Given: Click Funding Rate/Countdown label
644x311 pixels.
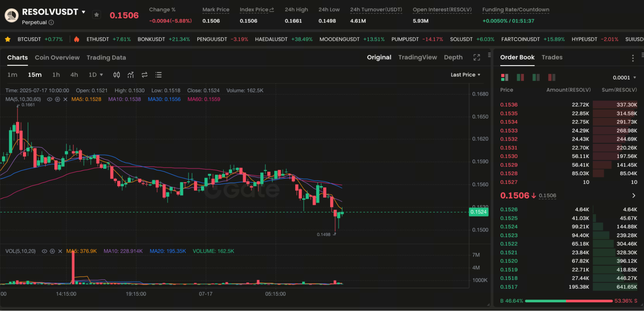Looking at the screenshot, I should tap(515, 10).
